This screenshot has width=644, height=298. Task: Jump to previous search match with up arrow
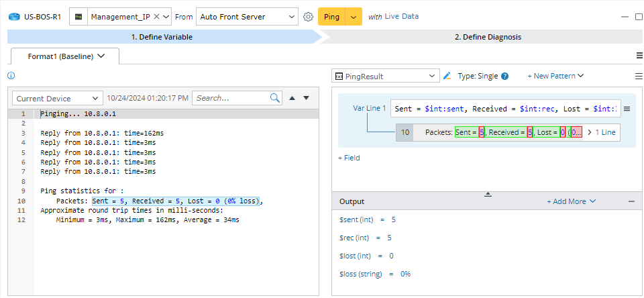292,98
